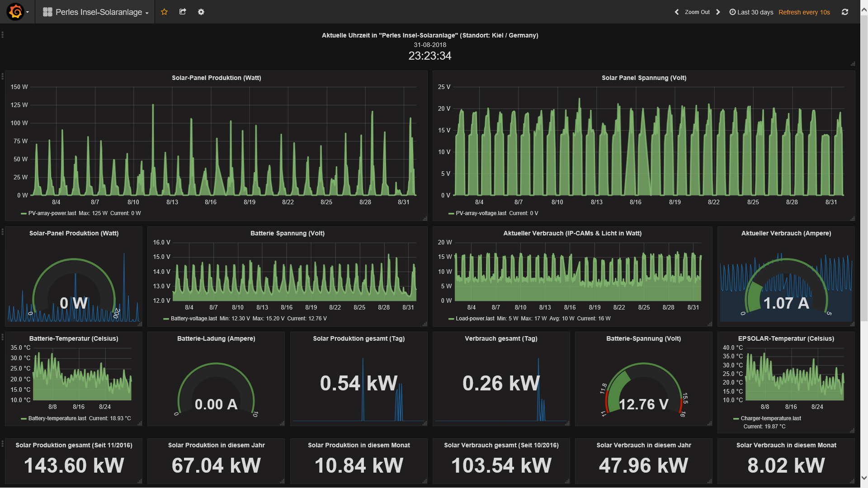Open Aktueller Verbrauch (Ampere) panel menu
Screen dimensions: 868x488
(x=786, y=233)
